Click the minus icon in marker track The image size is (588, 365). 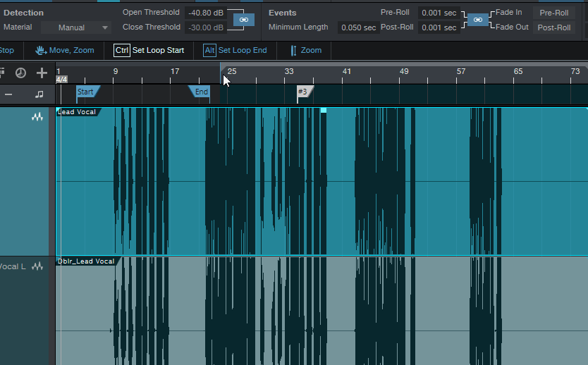click(8, 94)
